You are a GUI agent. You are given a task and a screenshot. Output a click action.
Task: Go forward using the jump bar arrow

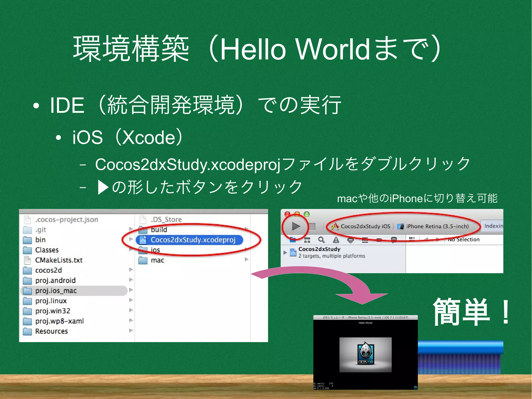[x=438, y=239]
